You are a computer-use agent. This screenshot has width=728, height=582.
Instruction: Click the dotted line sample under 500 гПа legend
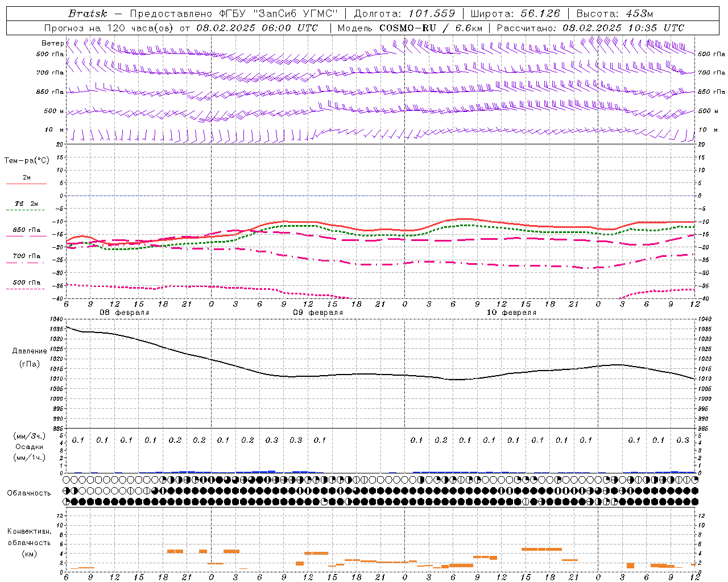click(x=26, y=289)
